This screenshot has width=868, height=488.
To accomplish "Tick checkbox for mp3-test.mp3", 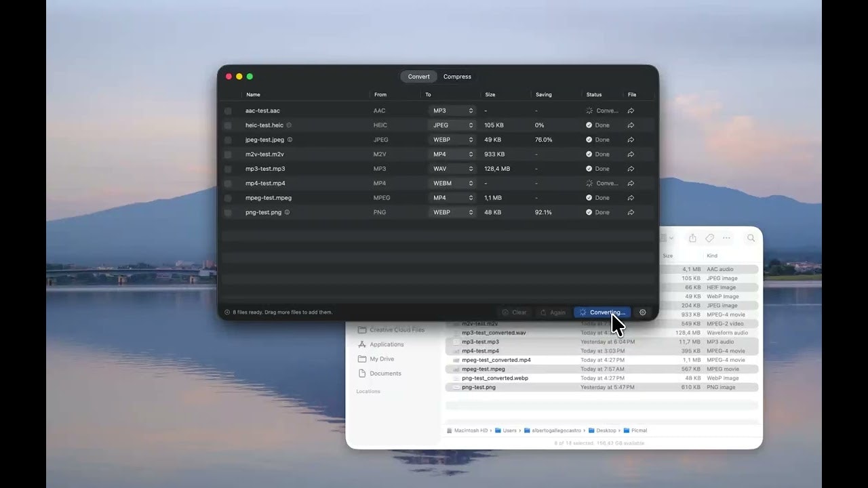I will (x=228, y=169).
